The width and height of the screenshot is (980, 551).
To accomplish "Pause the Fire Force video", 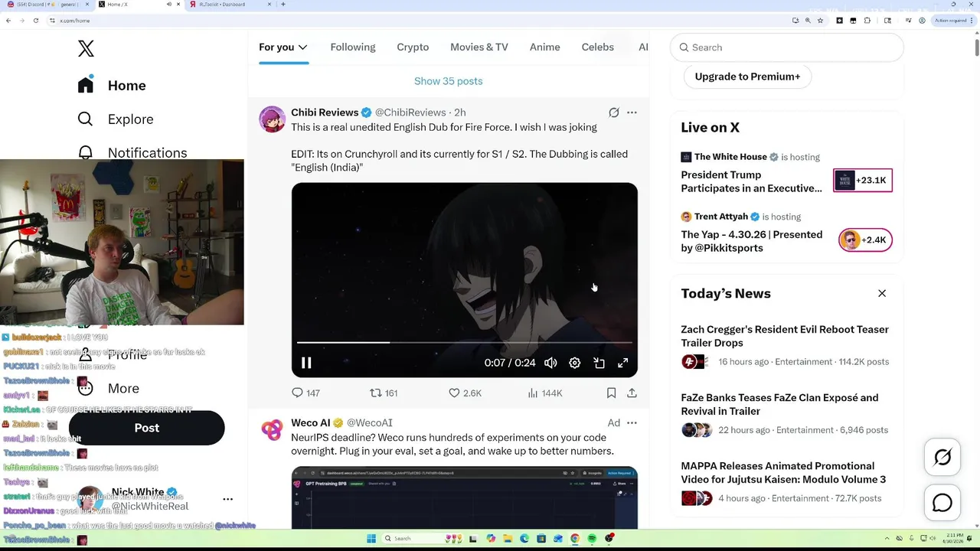I will point(306,363).
